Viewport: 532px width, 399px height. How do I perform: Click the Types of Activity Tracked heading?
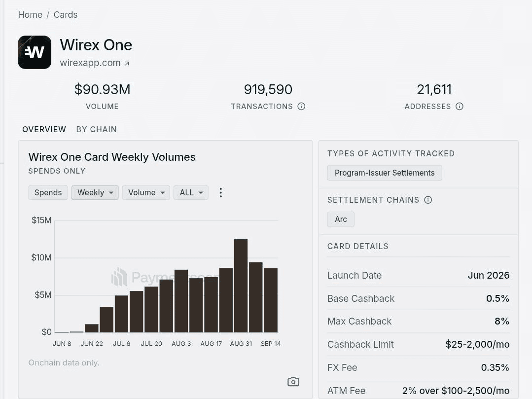pos(391,154)
